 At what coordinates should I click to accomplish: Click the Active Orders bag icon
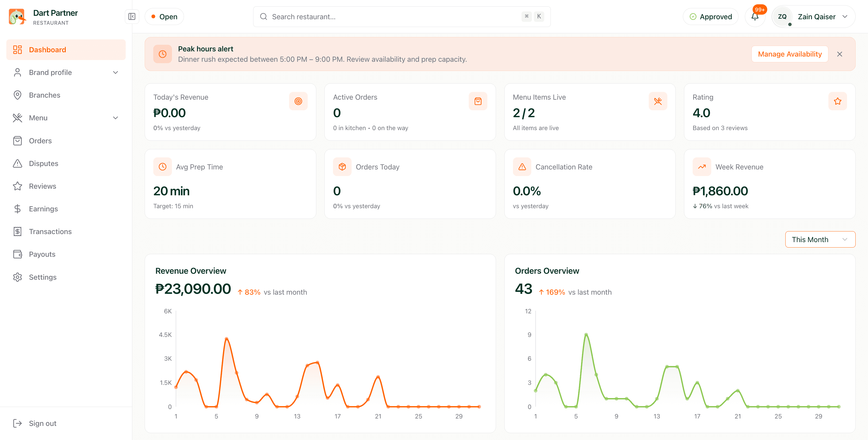click(x=478, y=101)
